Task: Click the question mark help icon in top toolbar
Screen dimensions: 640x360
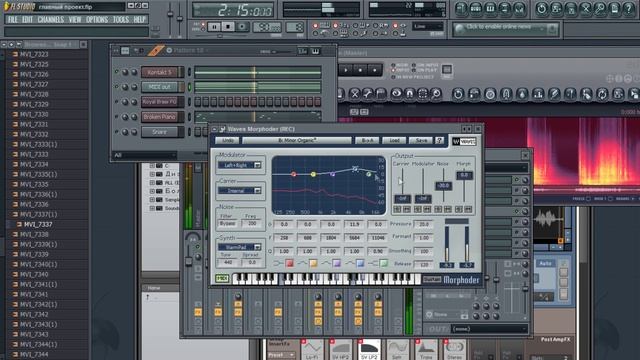Action: (629, 9)
